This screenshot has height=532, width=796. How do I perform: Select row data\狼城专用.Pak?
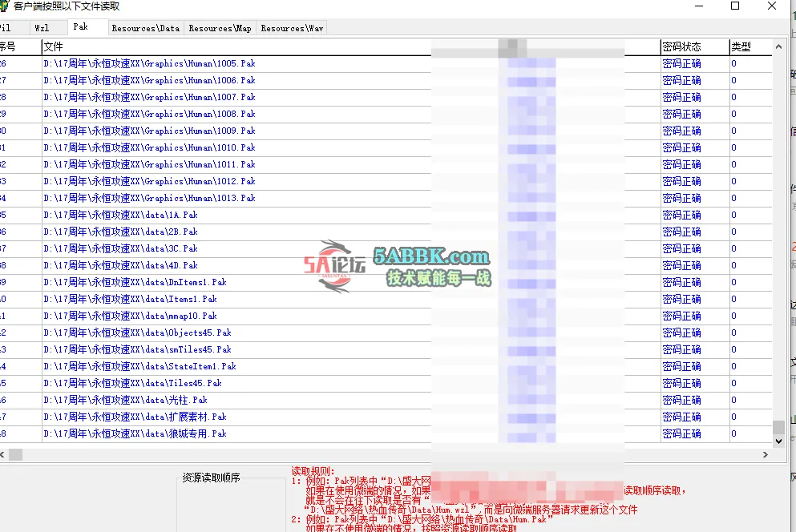(x=386, y=433)
